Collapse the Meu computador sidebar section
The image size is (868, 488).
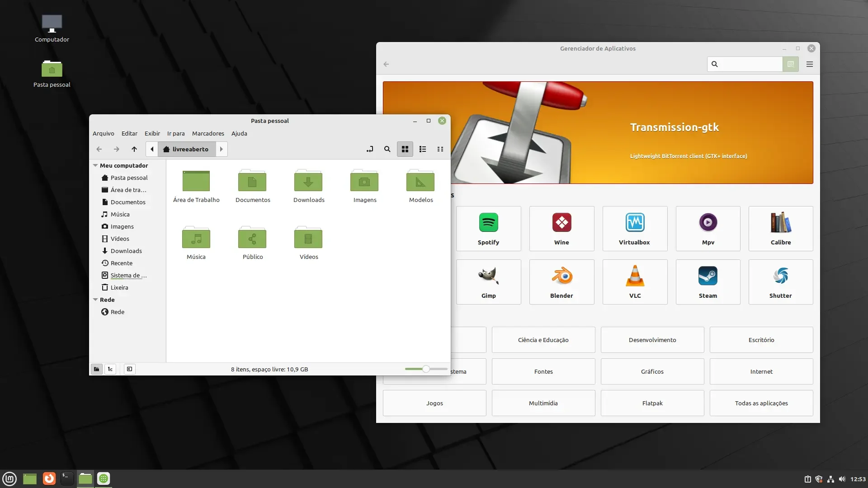click(x=95, y=165)
